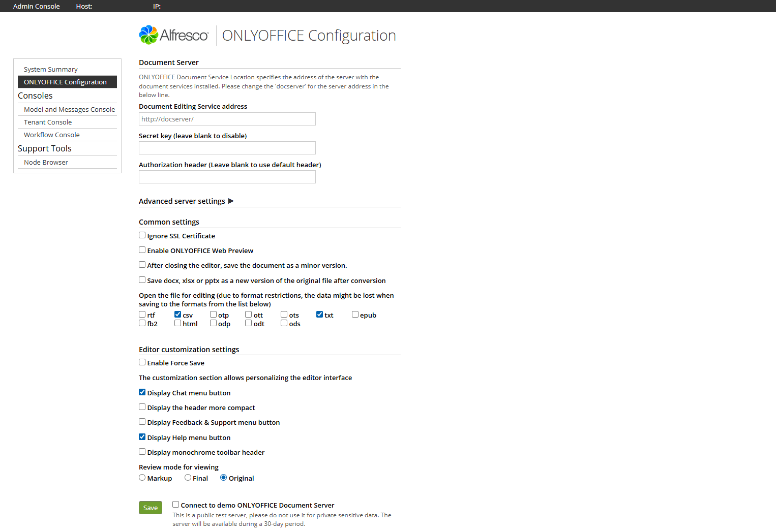Viewport: 776px width, 532px height.
Task: Open Workflow Console link
Action: [x=52, y=135]
